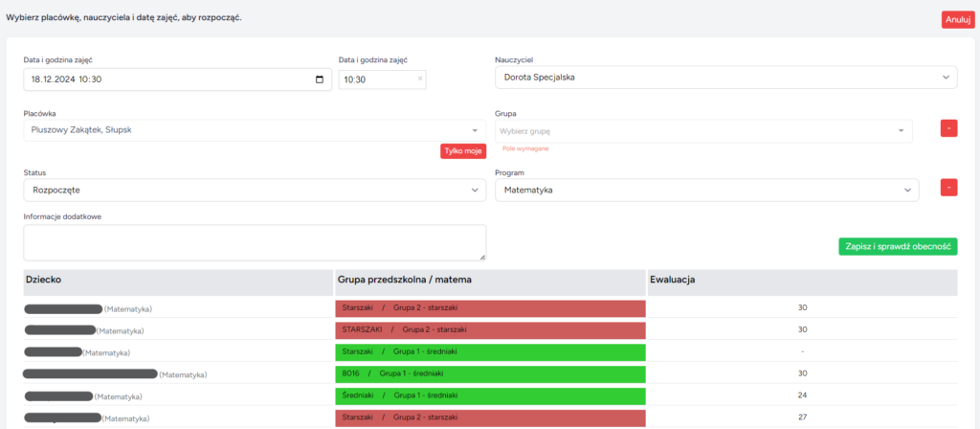
Task: Toggle the Tylko moje filter
Action: point(463,150)
